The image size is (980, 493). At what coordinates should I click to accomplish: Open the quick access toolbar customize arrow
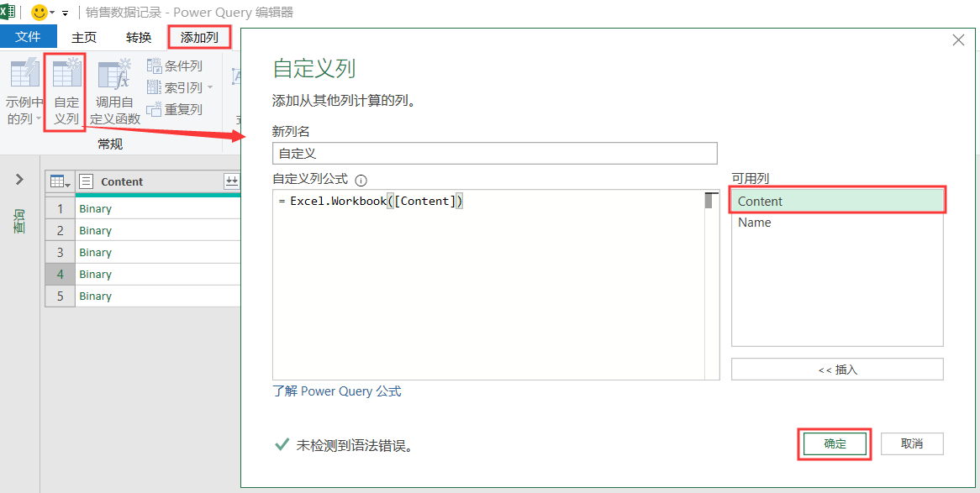[x=65, y=13]
